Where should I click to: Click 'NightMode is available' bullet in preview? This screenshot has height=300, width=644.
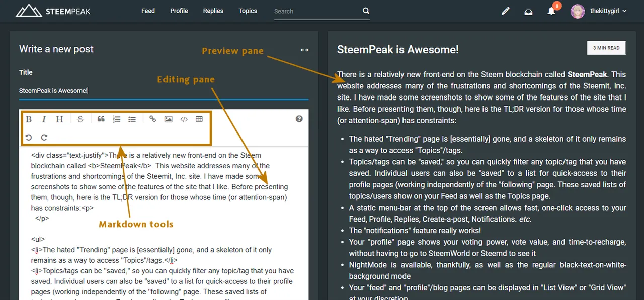tap(488, 270)
